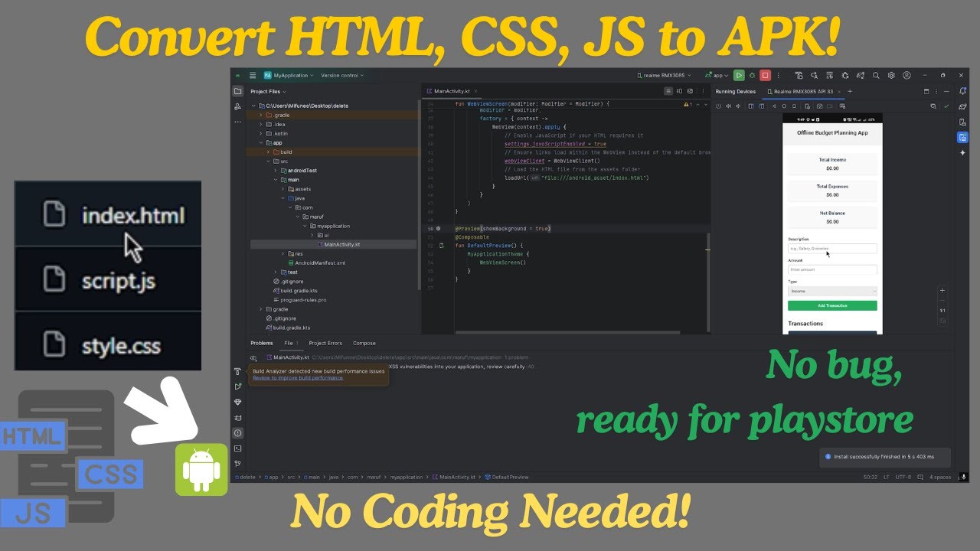Click the 1:1 zoom level control
This screenshot has width=980, height=551.
pyautogui.click(x=942, y=310)
